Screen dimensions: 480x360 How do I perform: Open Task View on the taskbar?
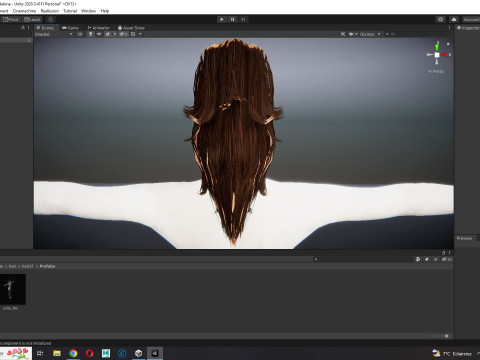(40, 353)
